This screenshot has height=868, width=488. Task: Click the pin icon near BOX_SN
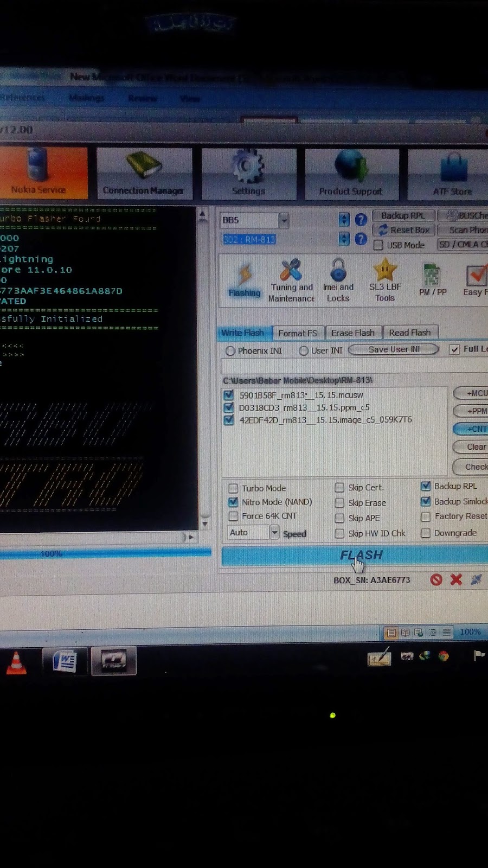click(476, 580)
